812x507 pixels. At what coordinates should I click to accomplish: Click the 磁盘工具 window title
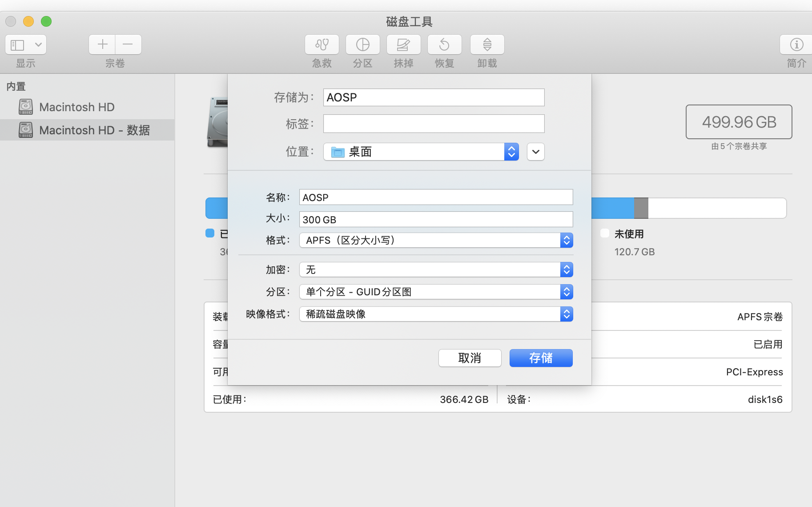(409, 21)
